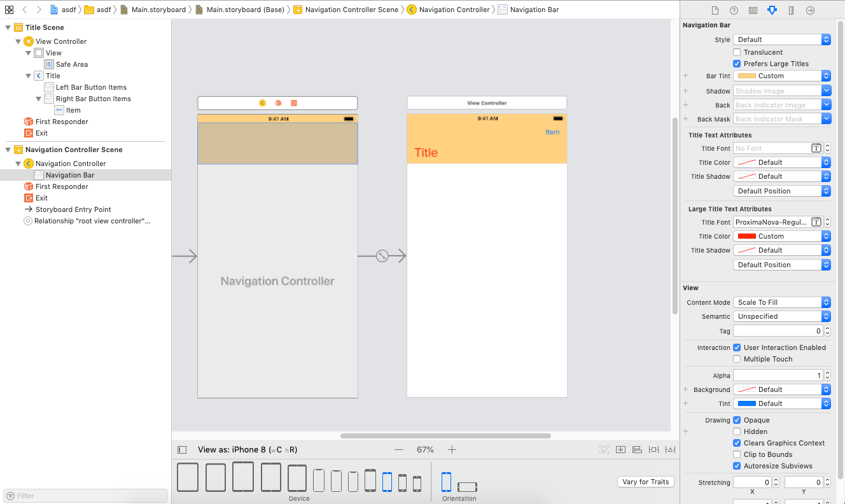Open the related items grid menu

point(9,10)
